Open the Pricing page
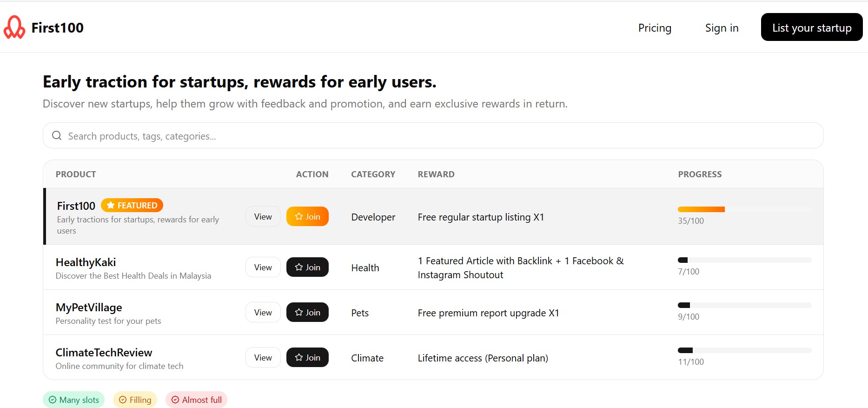The width and height of the screenshot is (868, 408). pos(655,28)
